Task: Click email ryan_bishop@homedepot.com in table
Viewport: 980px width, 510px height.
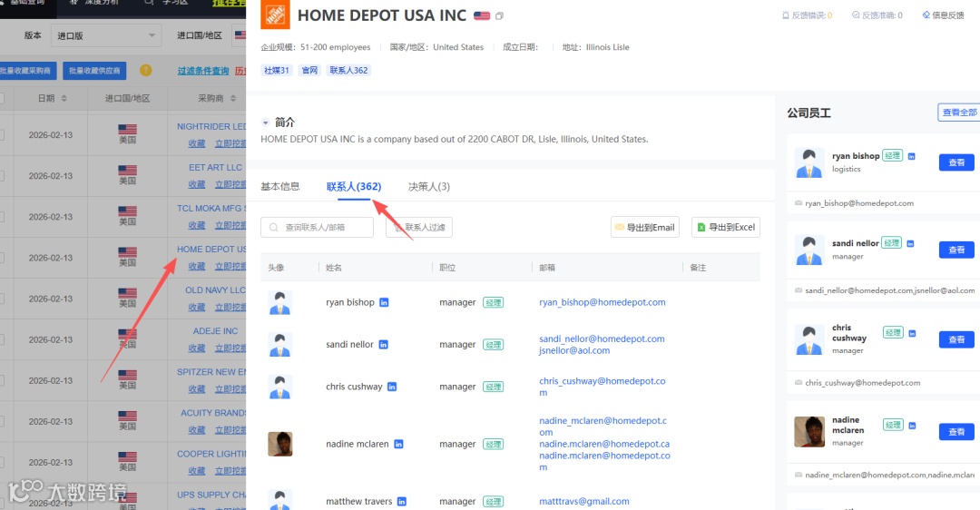Action: [x=603, y=302]
